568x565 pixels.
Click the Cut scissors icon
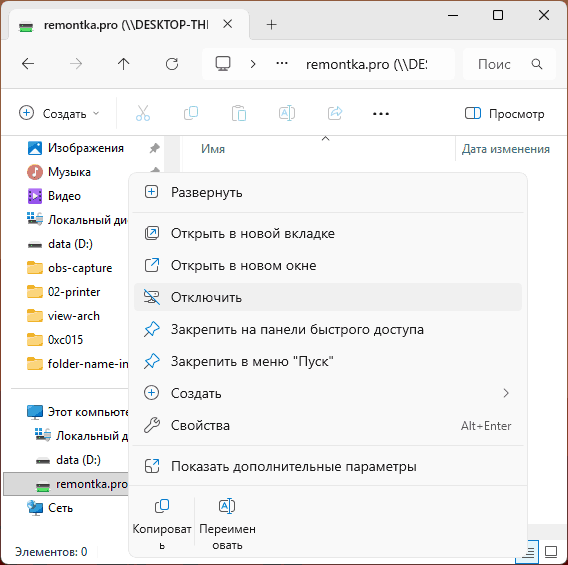[143, 113]
